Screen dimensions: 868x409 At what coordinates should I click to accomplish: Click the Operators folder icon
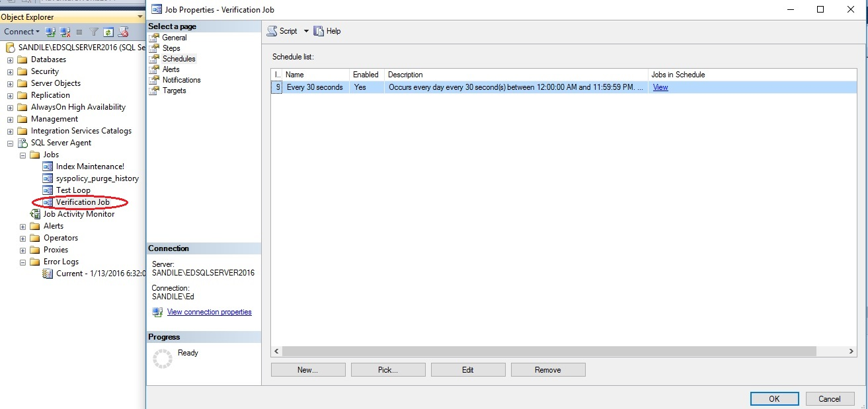(x=35, y=238)
